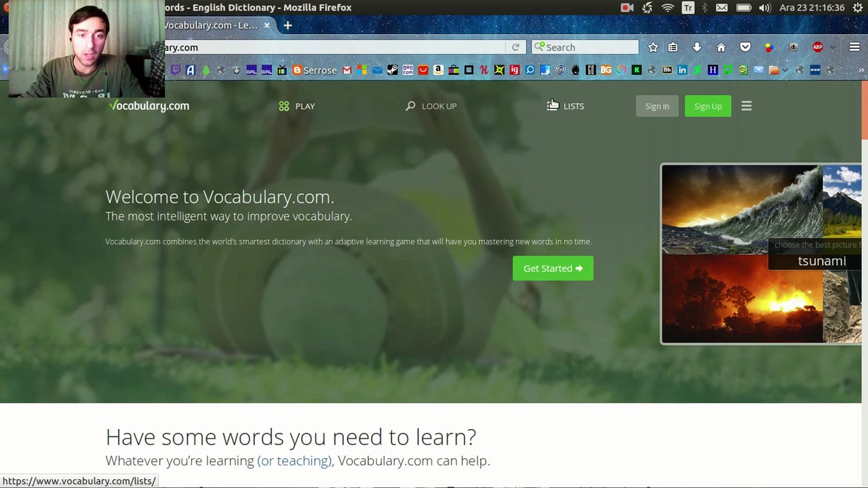Open the clock Ara 23 21:16:36
Screen dimensions: 868x488
[x=812, y=8]
